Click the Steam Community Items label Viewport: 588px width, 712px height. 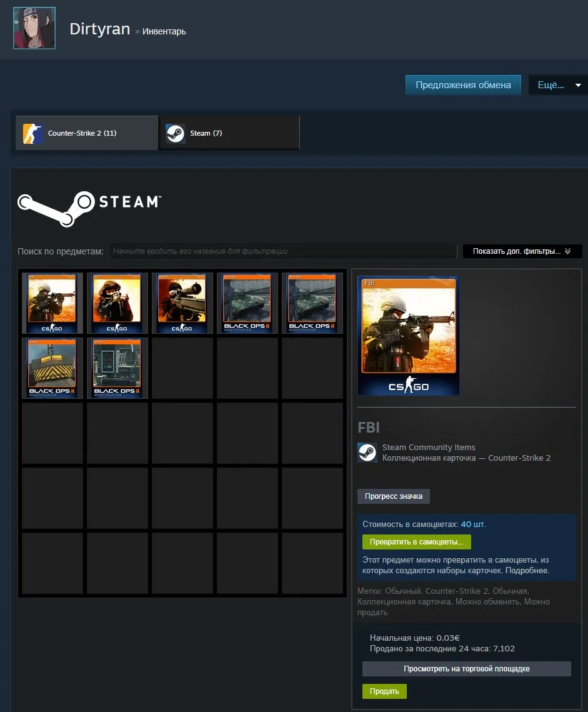pos(429,448)
